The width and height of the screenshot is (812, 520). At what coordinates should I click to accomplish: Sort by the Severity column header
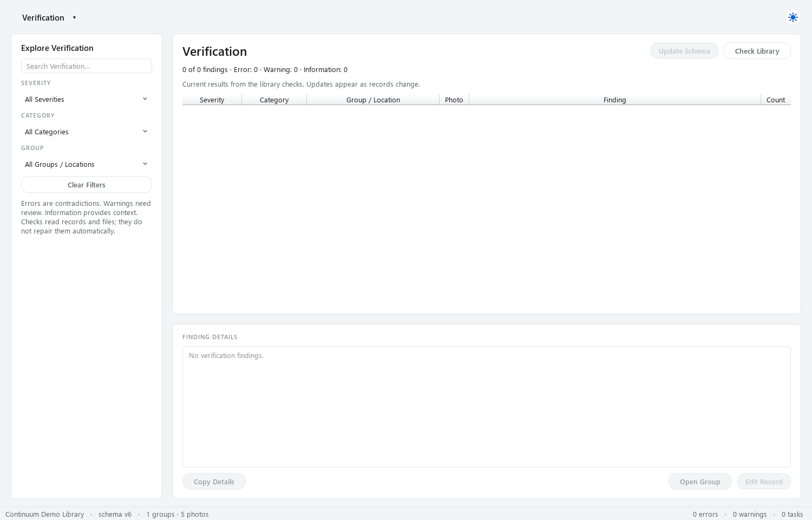coord(212,100)
